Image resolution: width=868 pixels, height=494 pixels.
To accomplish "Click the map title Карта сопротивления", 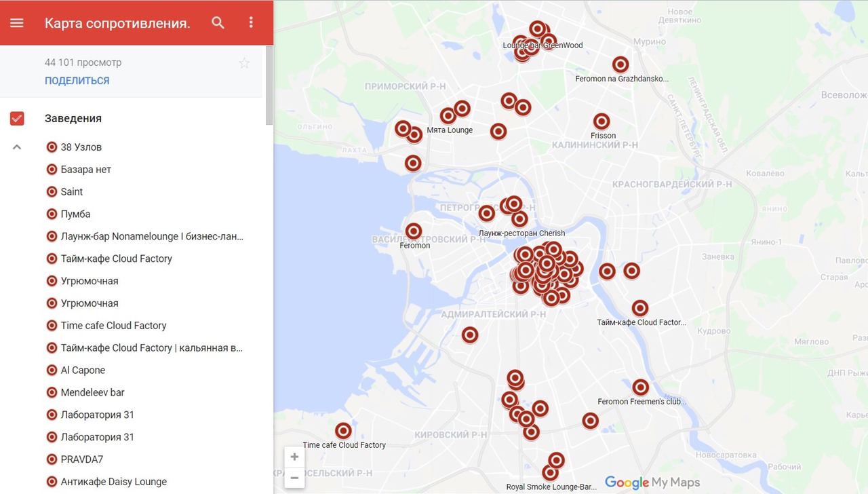I will click(x=117, y=23).
